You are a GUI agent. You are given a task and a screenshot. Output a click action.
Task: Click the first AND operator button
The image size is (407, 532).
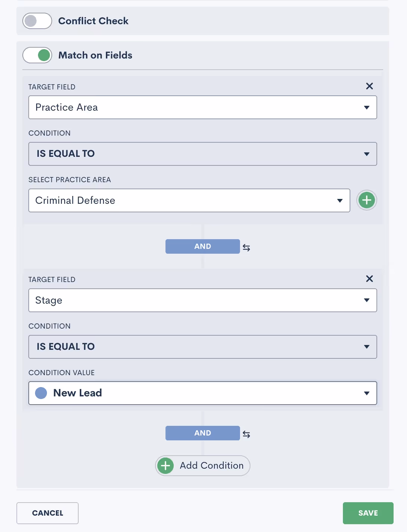(x=202, y=246)
